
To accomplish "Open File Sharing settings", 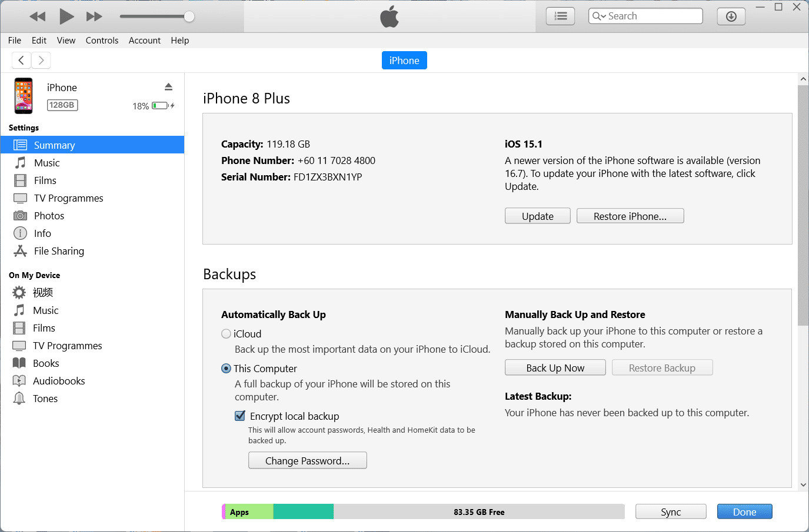I will click(92, 251).
